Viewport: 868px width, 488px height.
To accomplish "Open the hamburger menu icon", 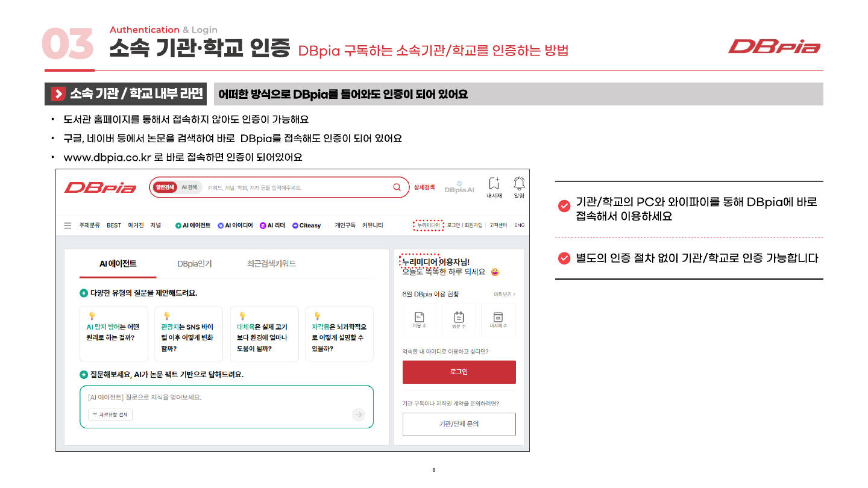I will click(x=68, y=225).
